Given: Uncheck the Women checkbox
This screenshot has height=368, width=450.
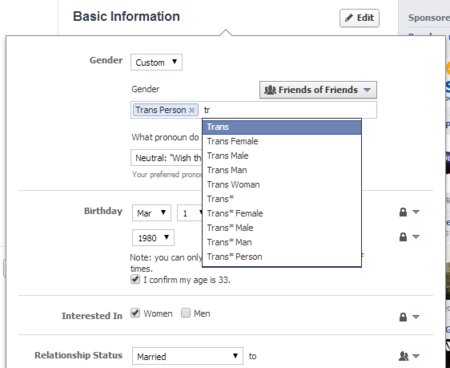Looking at the screenshot, I should tap(135, 313).
